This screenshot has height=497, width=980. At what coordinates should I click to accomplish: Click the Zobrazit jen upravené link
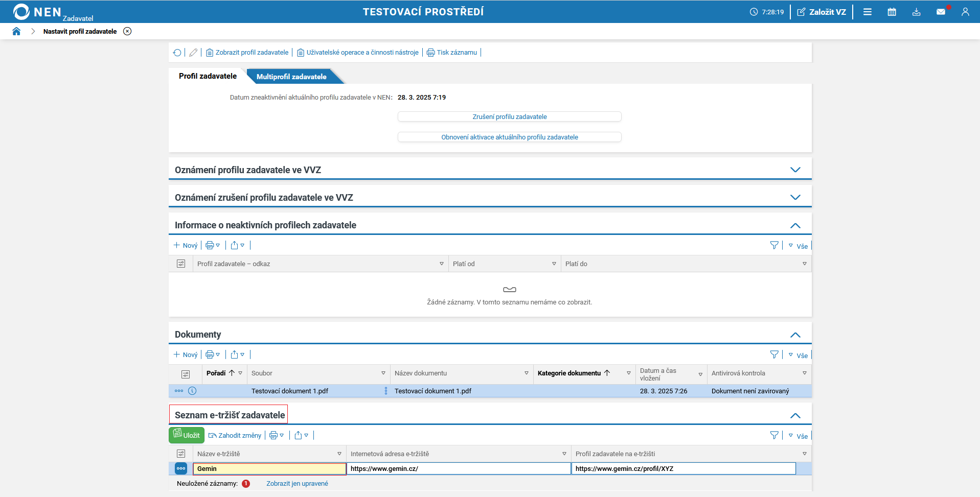[x=297, y=483]
